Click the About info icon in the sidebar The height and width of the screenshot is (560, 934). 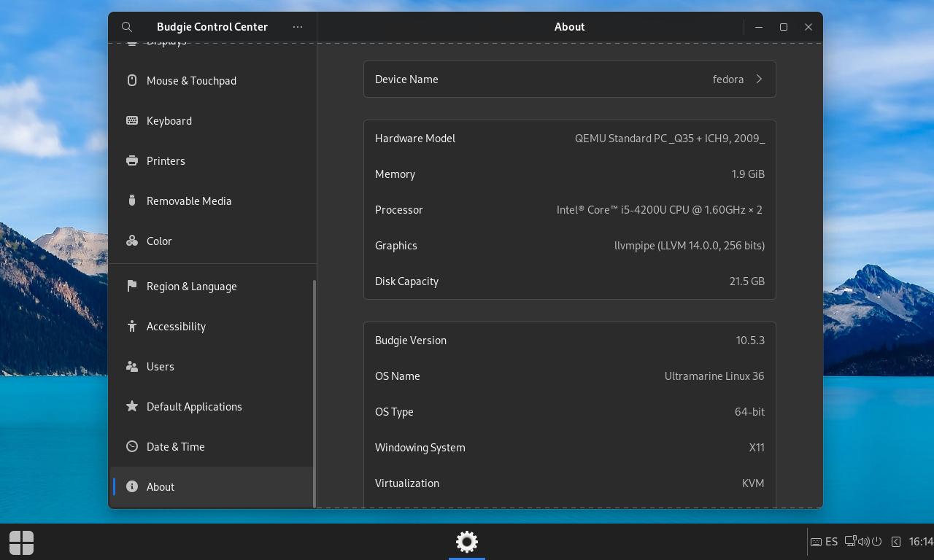click(132, 486)
